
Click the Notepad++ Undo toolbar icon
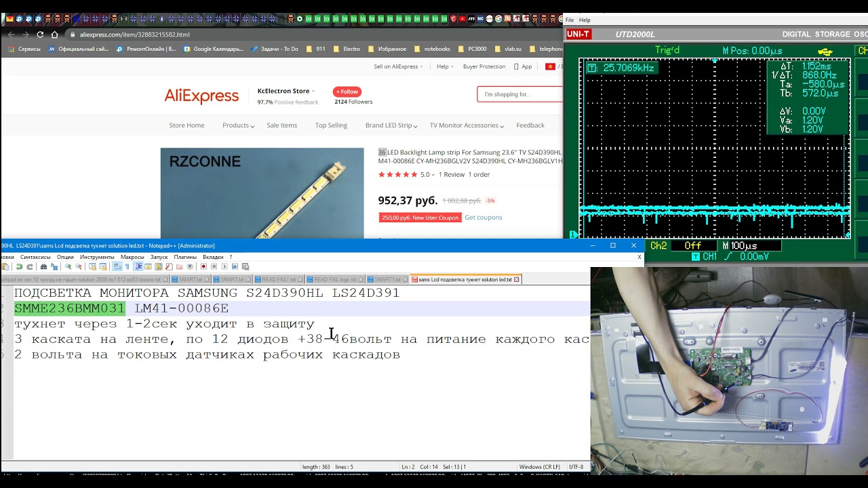[x=20, y=266]
